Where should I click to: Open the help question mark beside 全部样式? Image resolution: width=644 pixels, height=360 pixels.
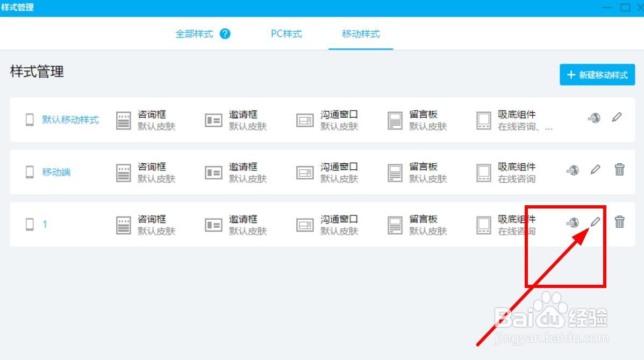point(225,33)
